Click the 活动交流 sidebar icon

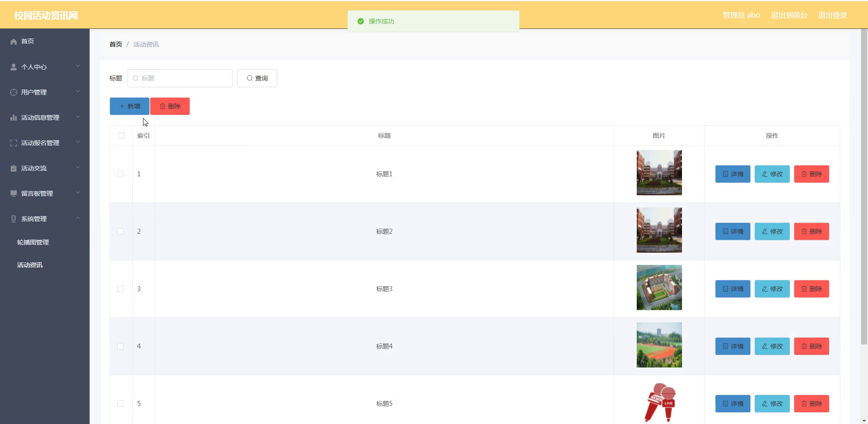click(14, 168)
